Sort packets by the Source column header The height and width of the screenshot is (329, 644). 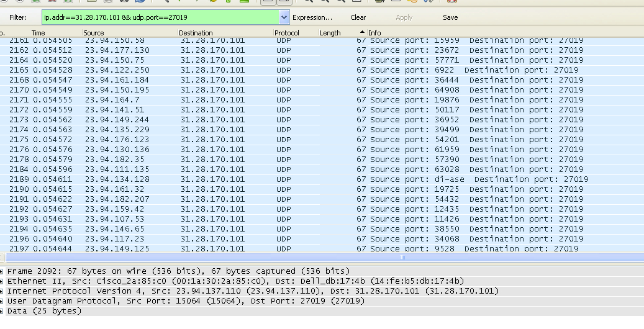pos(130,33)
